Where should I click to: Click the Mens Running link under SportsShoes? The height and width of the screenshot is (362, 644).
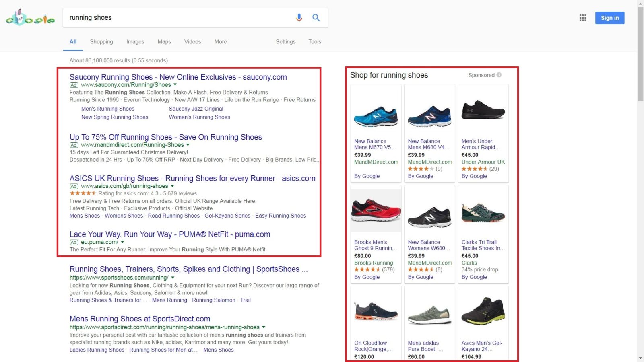169,300
